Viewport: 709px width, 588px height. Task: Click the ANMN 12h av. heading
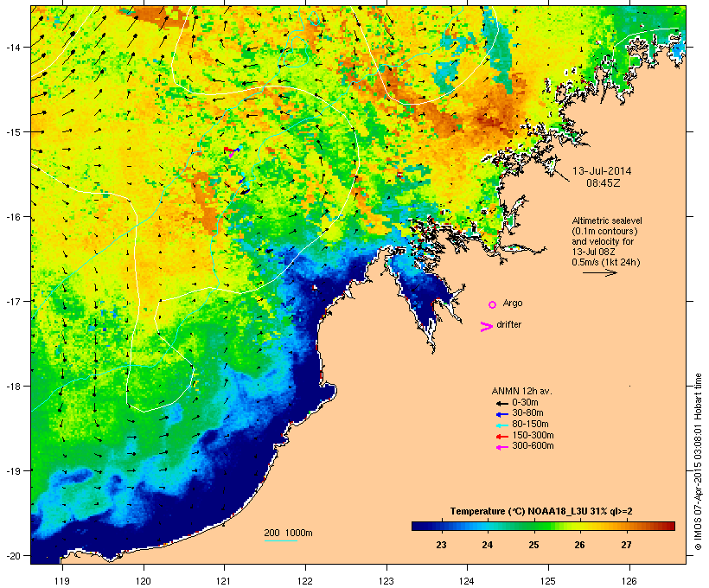(x=521, y=391)
